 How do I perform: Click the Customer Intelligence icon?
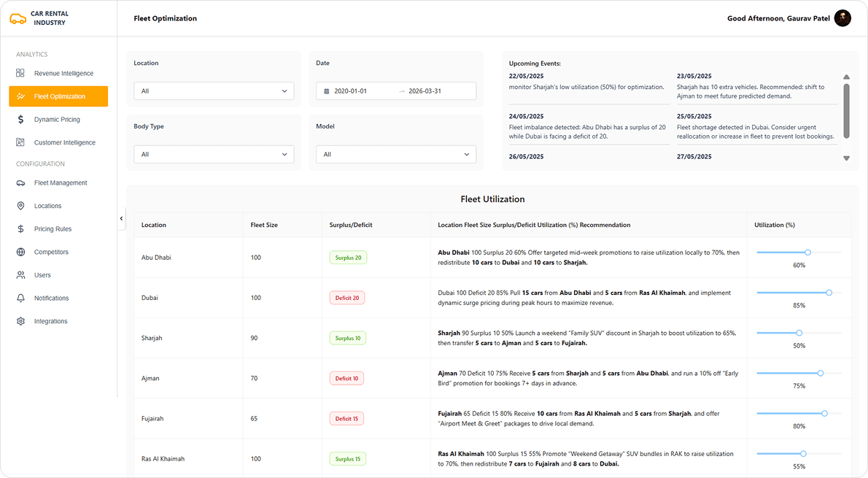(20, 142)
